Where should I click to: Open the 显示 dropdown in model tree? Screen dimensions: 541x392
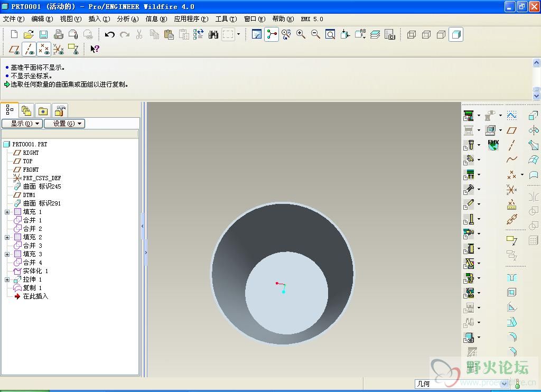[22, 124]
